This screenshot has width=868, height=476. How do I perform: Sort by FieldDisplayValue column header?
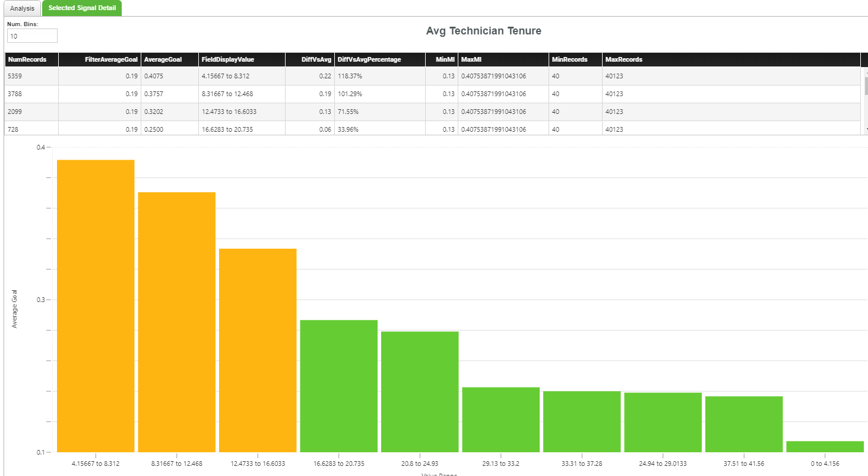[242, 59]
